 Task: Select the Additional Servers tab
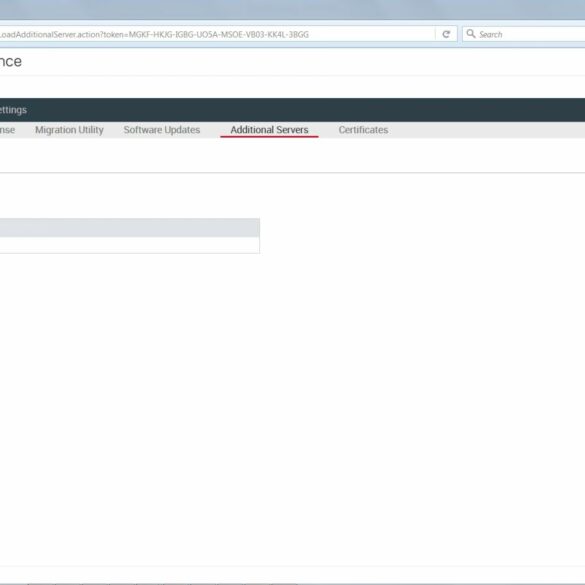269,130
